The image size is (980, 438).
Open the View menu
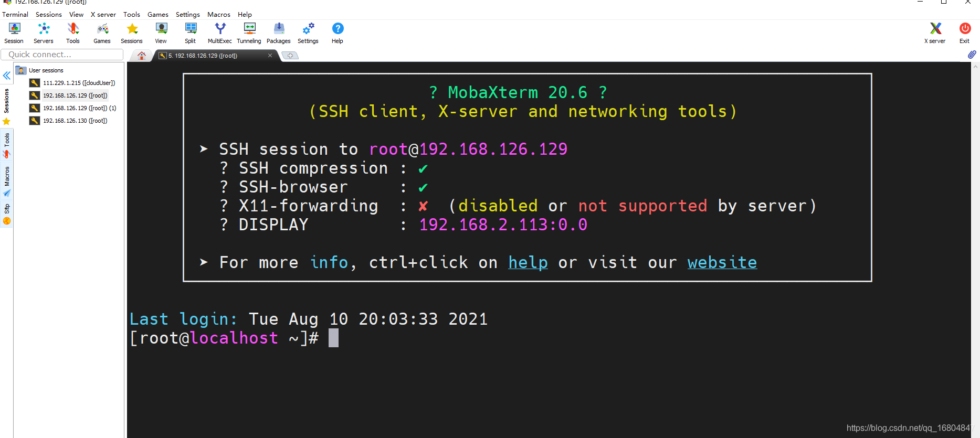77,14
